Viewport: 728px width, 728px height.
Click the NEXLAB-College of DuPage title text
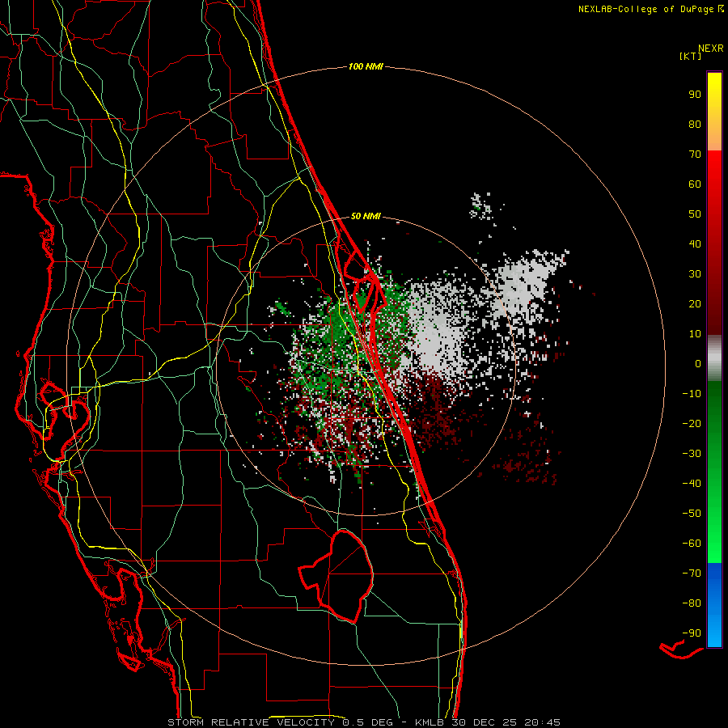tap(650, 9)
